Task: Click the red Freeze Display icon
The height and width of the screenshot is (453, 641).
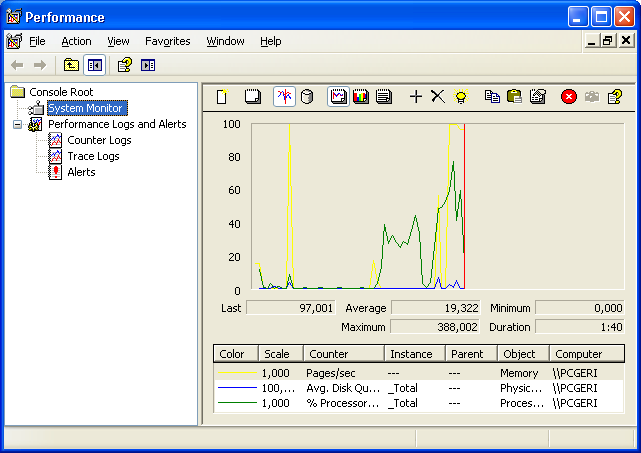Action: [x=569, y=97]
